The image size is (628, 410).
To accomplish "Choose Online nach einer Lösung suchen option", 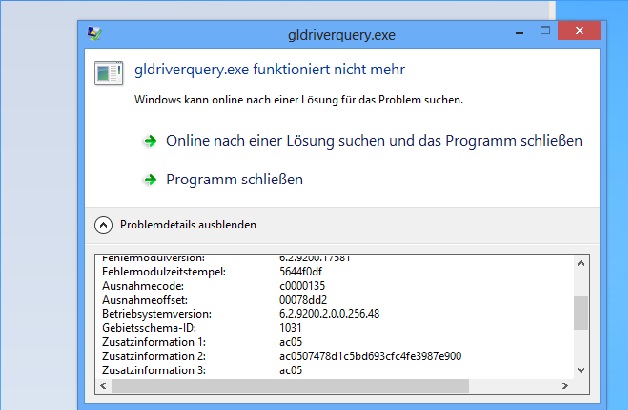I will [x=374, y=141].
